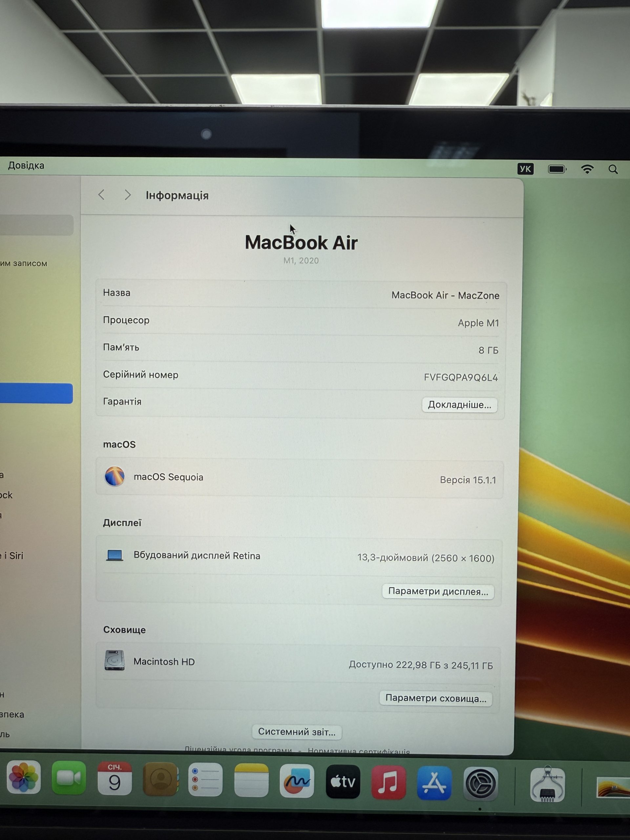Click the 8 ГБ memory value

click(488, 350)
